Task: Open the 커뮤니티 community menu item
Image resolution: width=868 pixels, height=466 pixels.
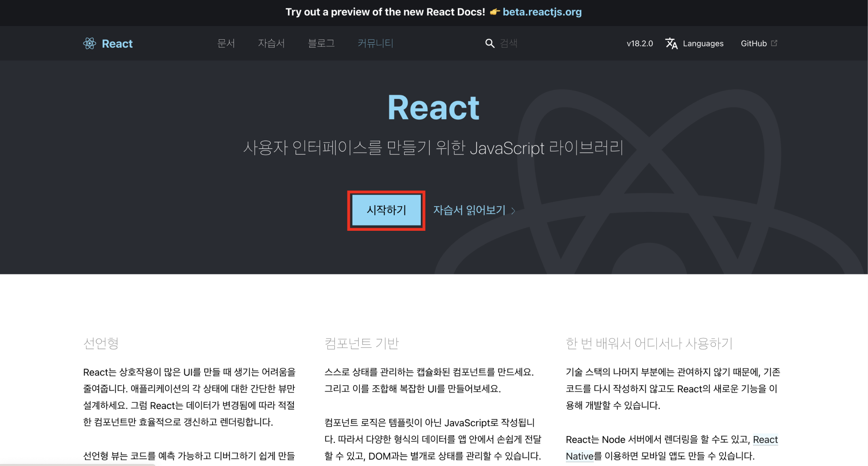Action: [375, 43]
